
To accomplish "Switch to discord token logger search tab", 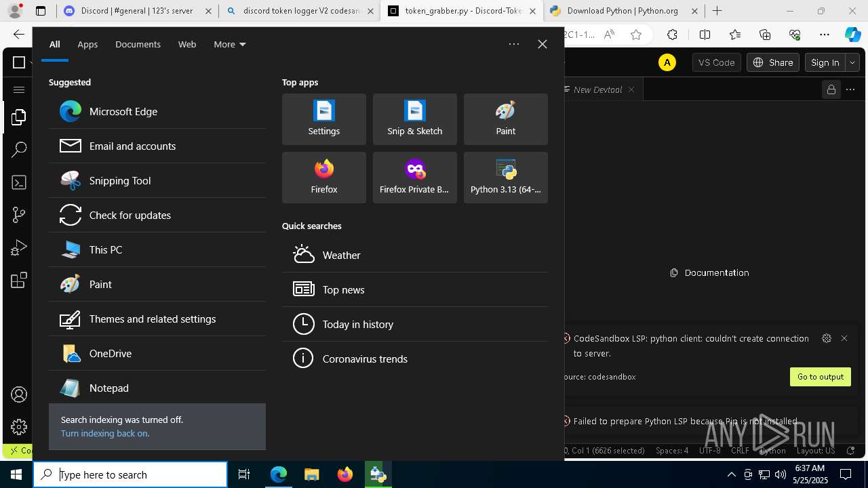I will (x=299, y=11).
